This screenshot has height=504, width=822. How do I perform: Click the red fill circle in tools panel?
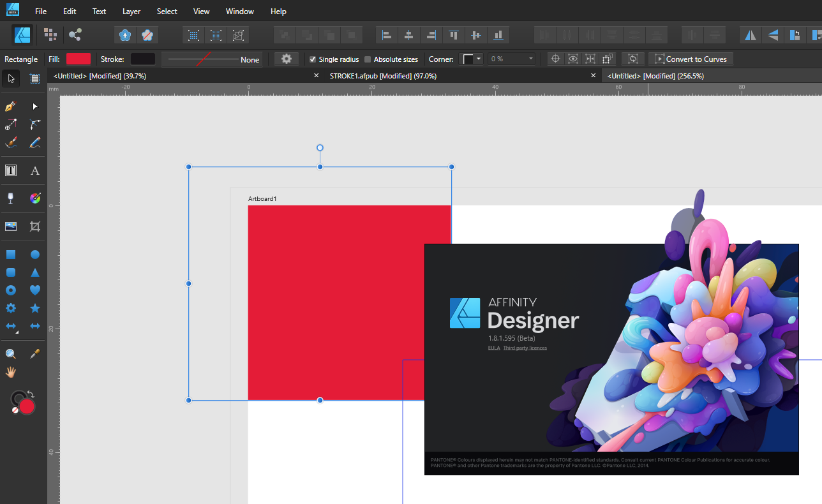(27, 406)
